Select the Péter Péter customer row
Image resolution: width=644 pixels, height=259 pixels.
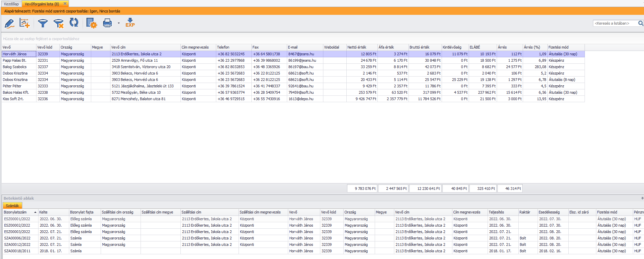coord(293,86)
